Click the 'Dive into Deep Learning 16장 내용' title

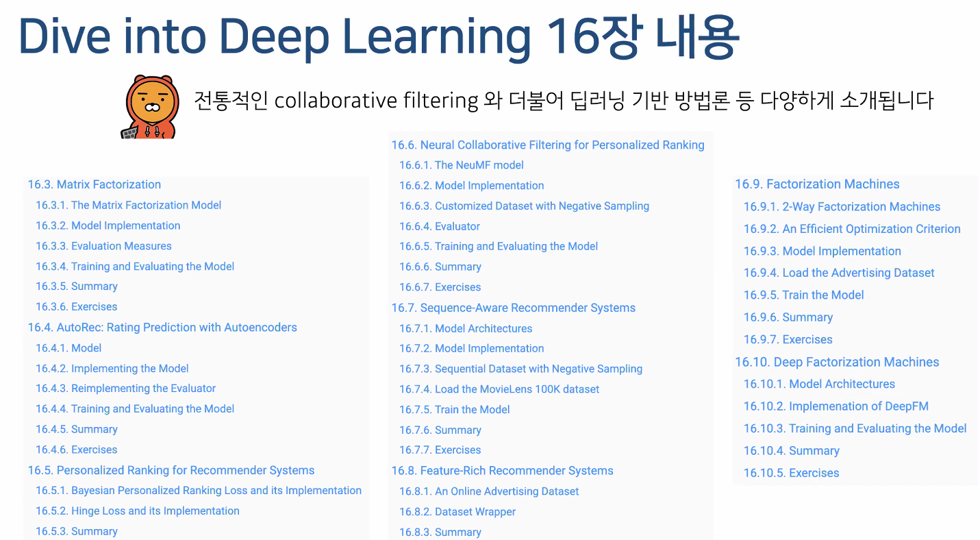379,36
